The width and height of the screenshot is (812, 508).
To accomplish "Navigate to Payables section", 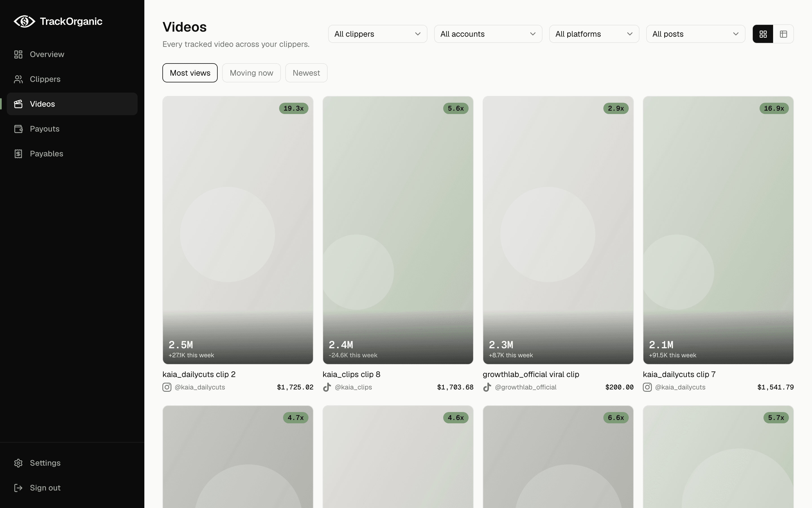I will 72,154.
